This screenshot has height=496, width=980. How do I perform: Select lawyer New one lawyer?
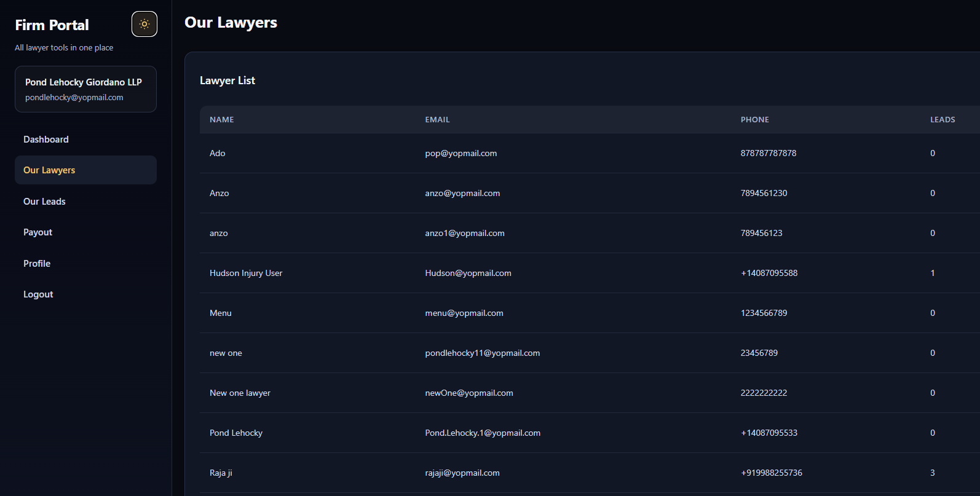240,393
